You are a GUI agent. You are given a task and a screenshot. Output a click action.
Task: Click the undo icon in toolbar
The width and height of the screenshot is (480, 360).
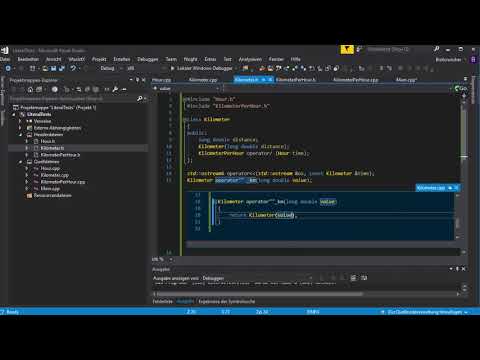pos(73,68)
